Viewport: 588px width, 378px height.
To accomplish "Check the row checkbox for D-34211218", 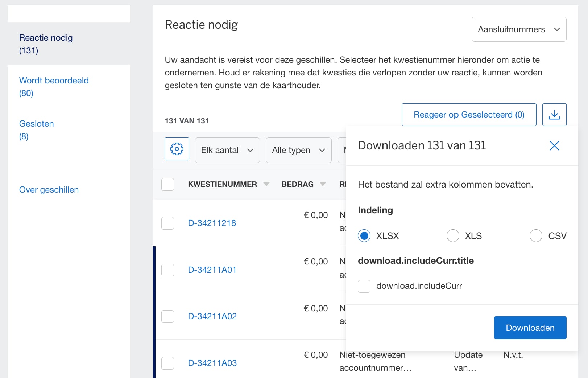I will (x=167, y=223).
